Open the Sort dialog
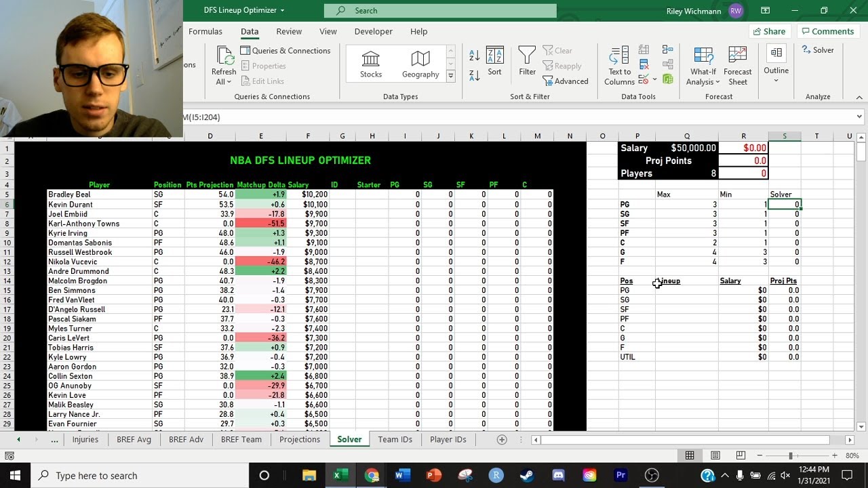This screenshot has height=488, width=868. pos(494,62)
